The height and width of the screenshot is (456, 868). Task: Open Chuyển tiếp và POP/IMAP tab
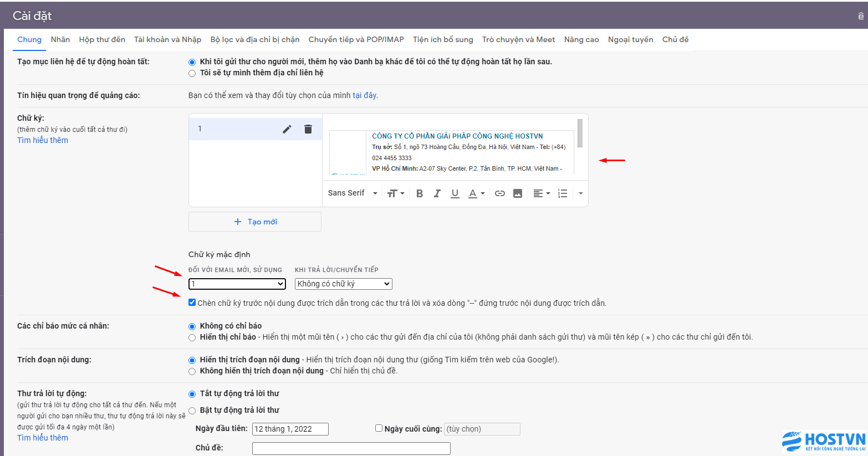coord(356,39)
